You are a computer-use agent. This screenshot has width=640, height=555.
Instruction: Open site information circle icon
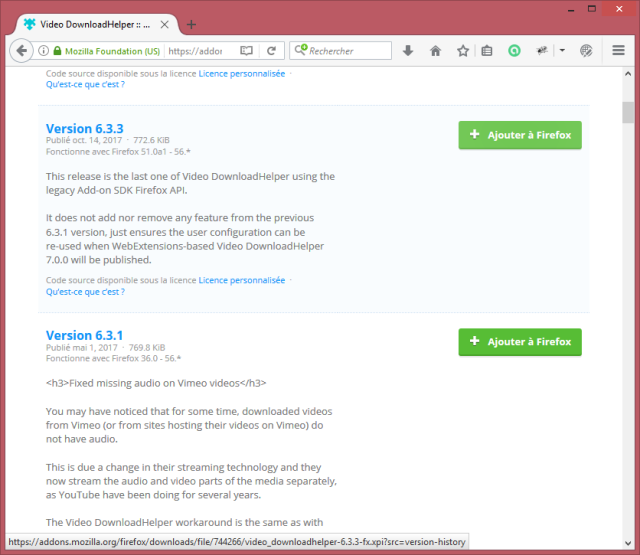(x=43, y=51)
